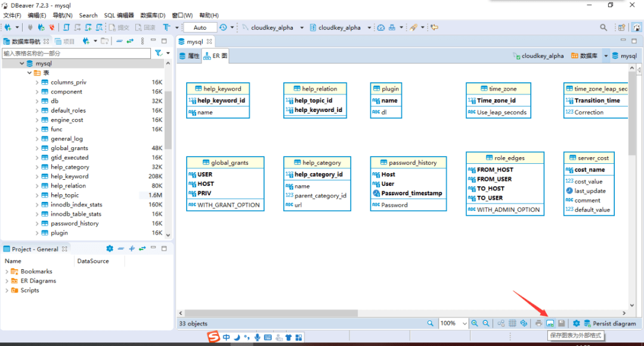Open the Search menu
Screen dimensions: 644x346
(x=88, y=15)
